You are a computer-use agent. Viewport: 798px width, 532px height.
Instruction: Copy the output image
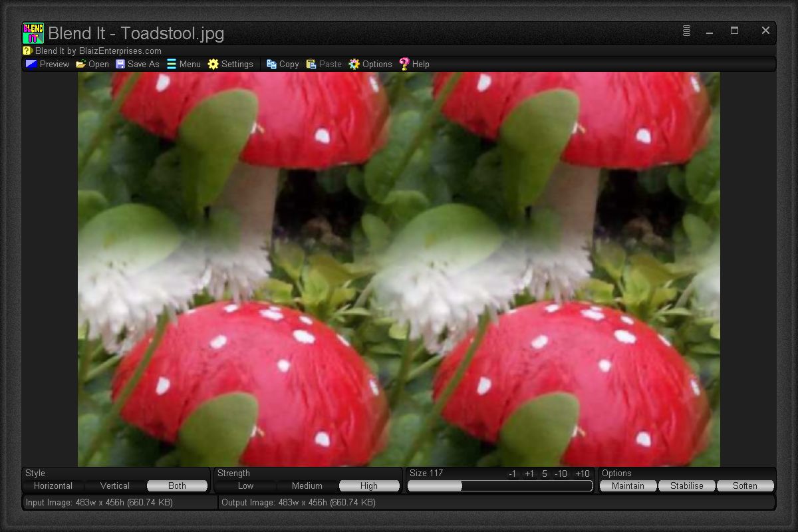[x=283, y=64]
